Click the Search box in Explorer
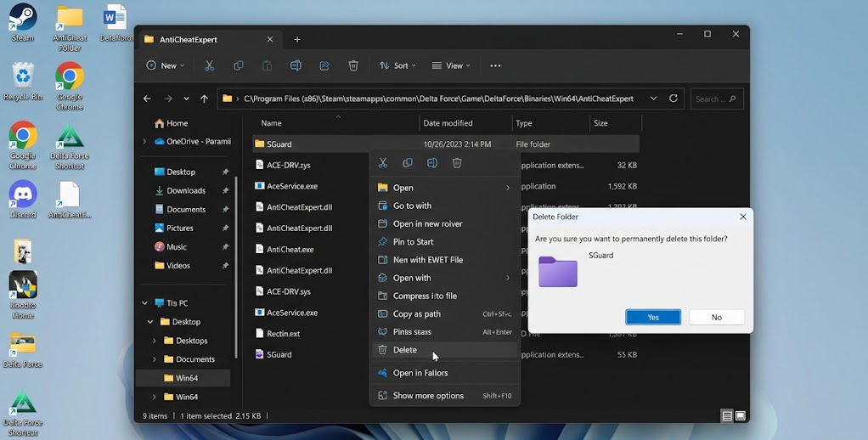 717,99
